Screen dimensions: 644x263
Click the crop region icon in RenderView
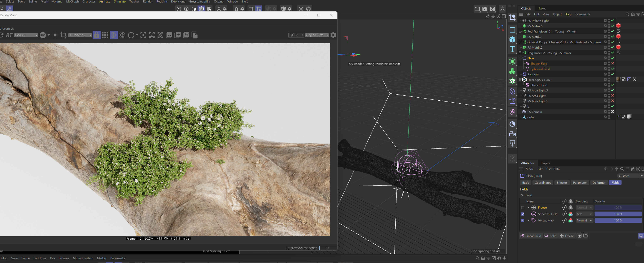(x=63, y=35)
